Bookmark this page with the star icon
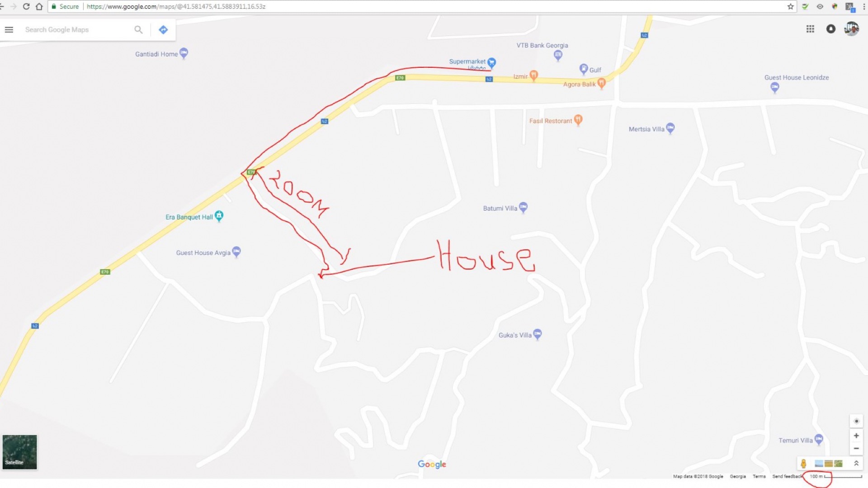Image resolution: width=868 pixels, height=488 pixels. [790, 6]
